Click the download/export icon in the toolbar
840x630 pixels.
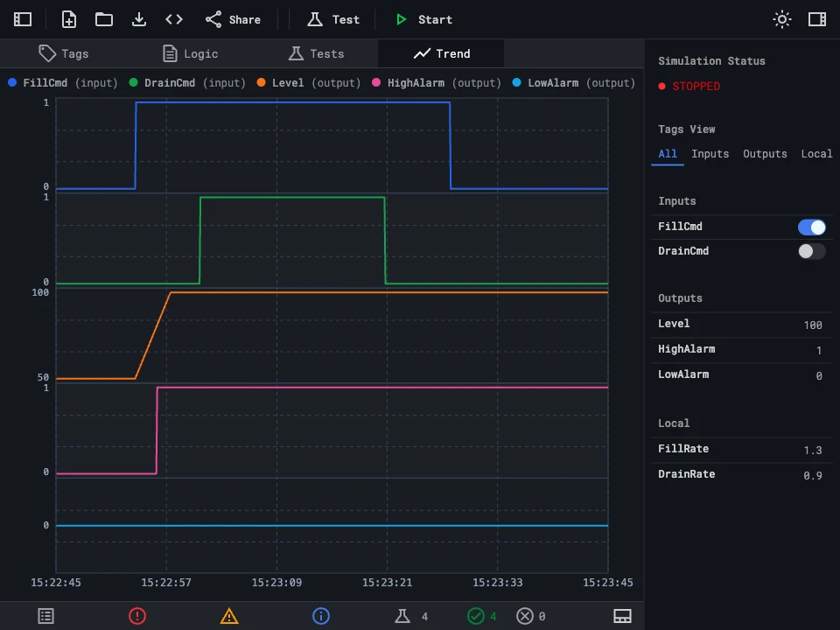pos(138,19)
